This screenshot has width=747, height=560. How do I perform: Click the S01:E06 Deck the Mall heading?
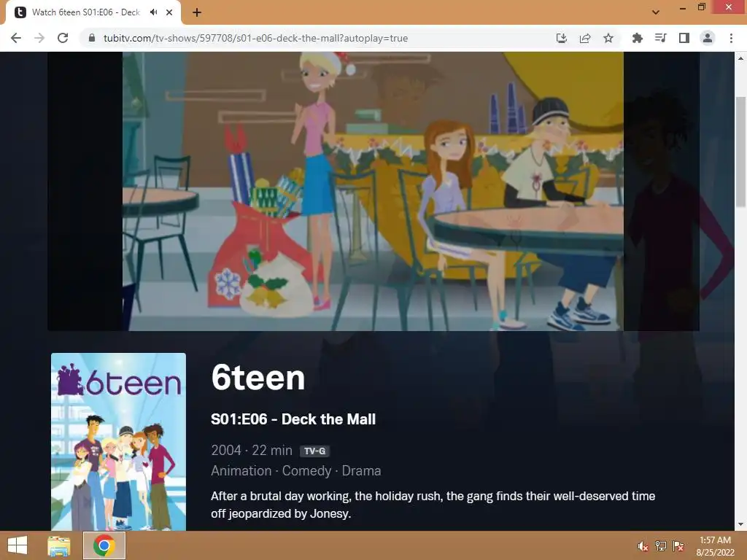tap(293, 419)
